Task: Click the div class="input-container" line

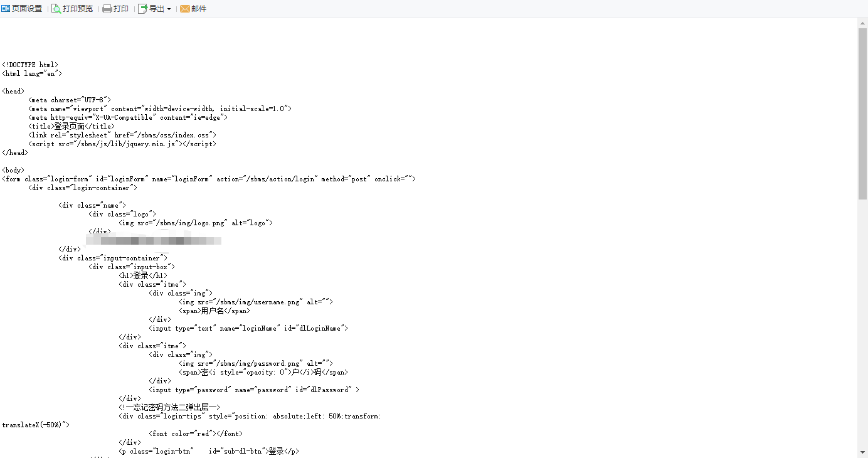Action: point(113,258)
